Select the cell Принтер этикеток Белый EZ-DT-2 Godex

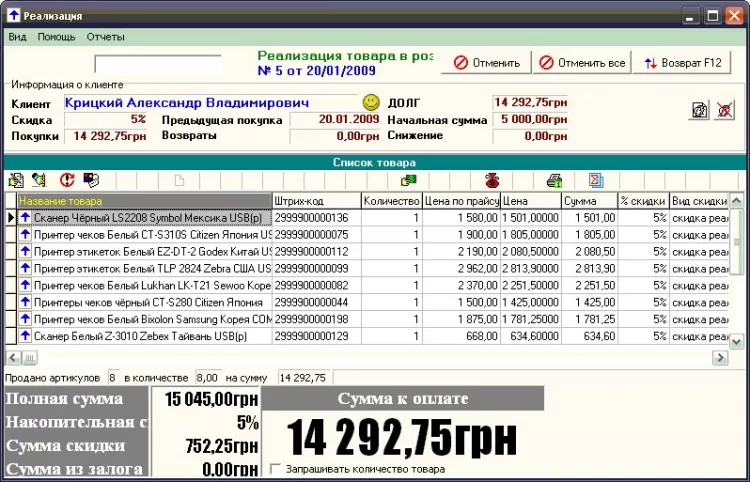point(145,252)
